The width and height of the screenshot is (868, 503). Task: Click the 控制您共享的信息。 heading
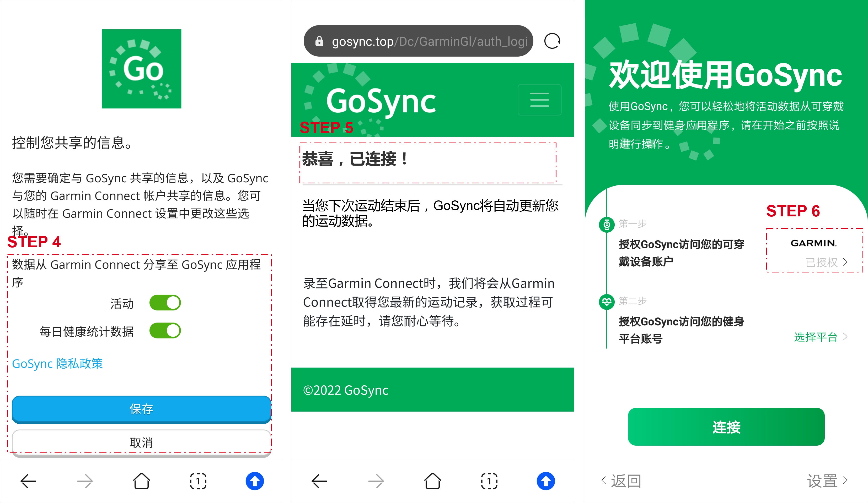pos(72,143)
